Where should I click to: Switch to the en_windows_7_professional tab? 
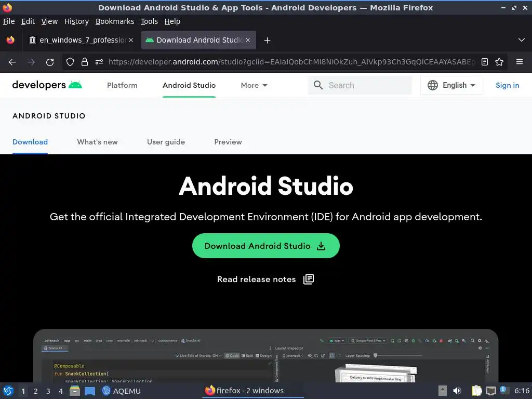(x=81, y=40)
